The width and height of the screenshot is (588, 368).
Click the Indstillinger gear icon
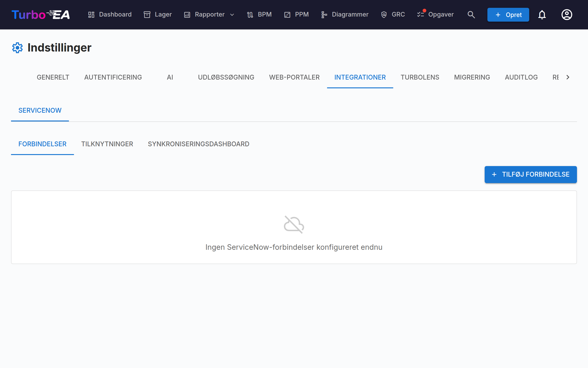(x=17, y=48)
